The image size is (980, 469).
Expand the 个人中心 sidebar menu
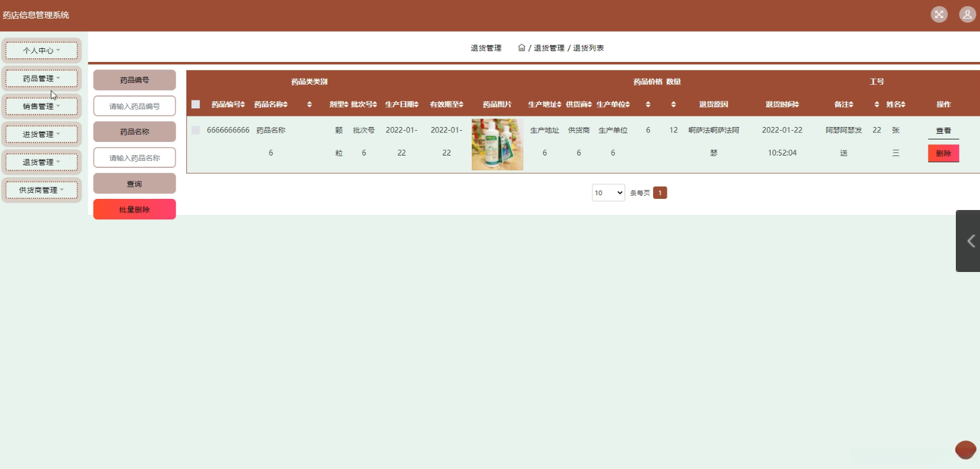pyautogui.click(x=41, y=51)
